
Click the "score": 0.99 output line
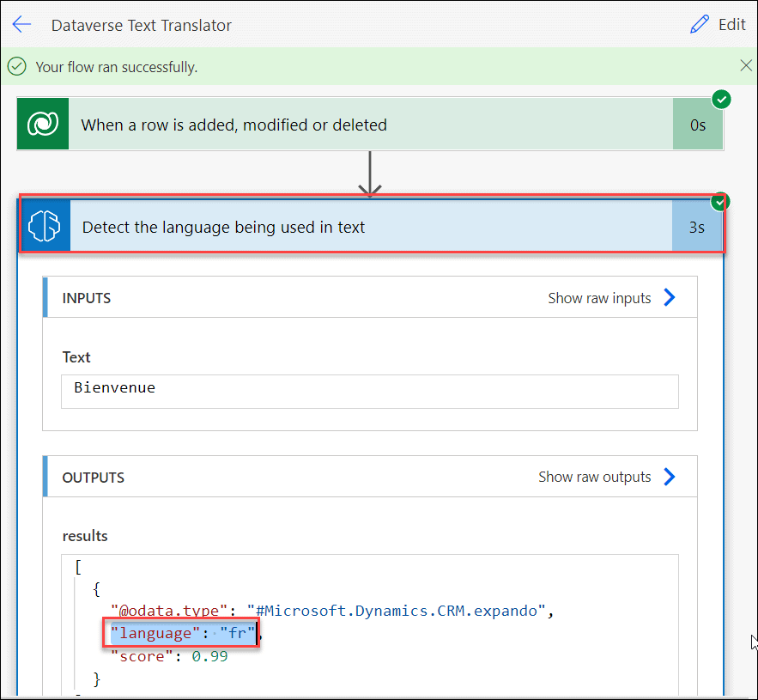[169, 656]
